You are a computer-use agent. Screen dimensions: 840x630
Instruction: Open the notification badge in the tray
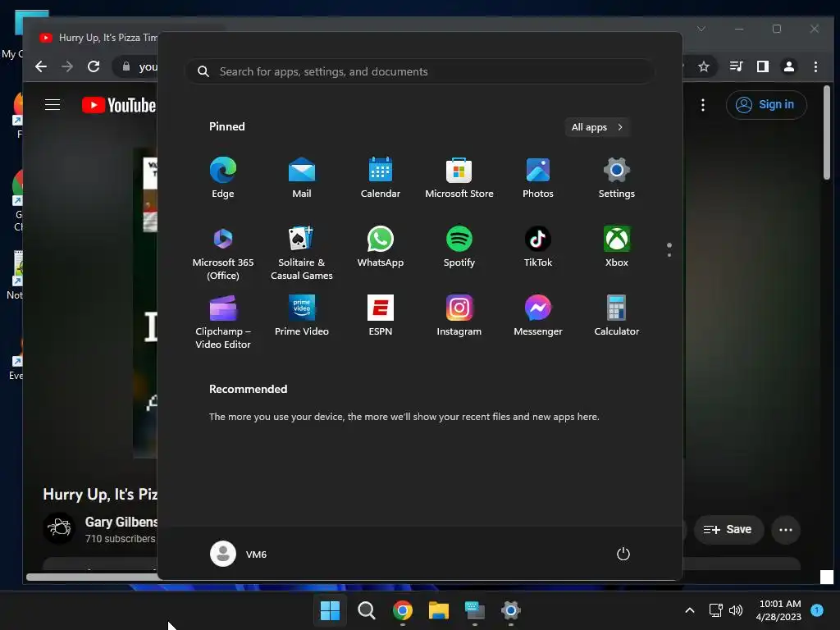[817, 610]
